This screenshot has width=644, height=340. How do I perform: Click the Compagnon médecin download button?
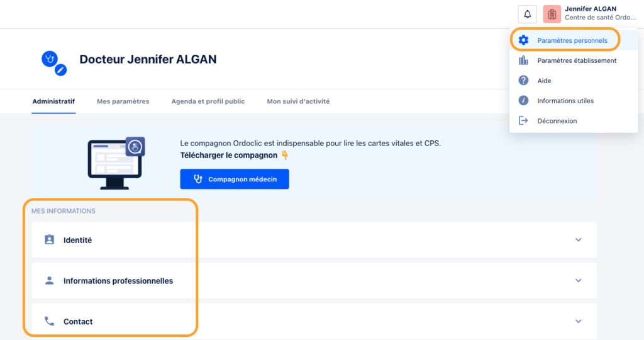click(x=235, y=179)
